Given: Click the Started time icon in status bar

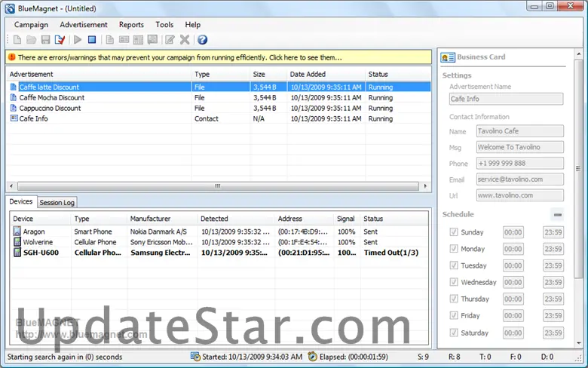Looking at the screenshot, I should (195, 357).
